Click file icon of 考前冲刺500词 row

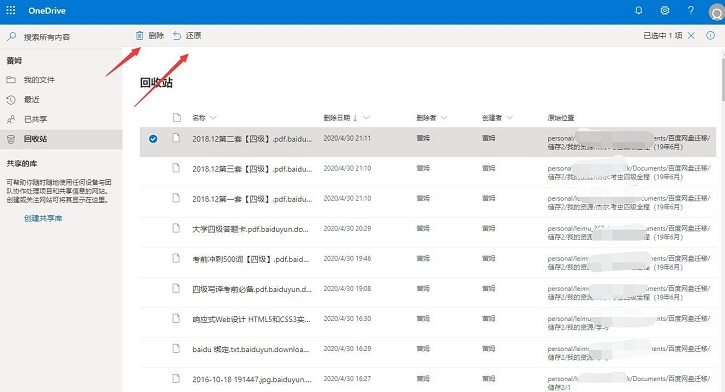tap(176, 258)
